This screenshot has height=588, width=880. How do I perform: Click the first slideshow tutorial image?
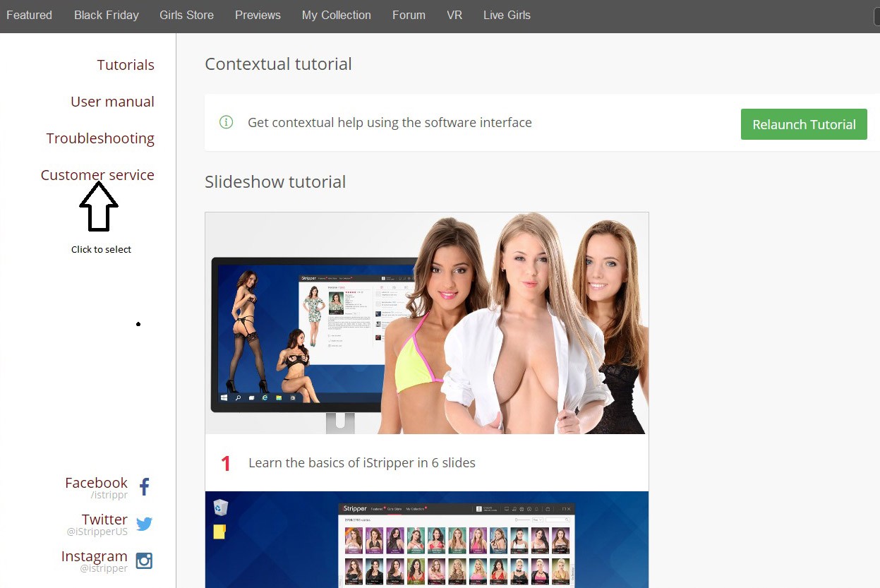(x=426, y=323)
